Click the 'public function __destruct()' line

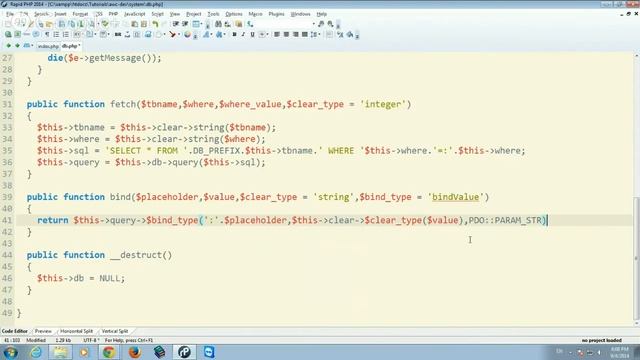pos(99,255)
